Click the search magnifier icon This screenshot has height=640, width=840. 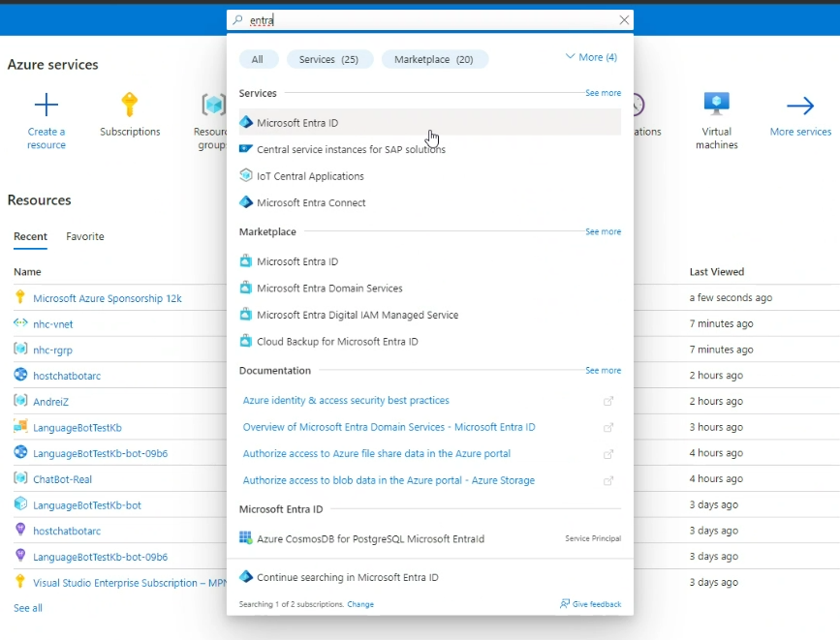pyautogui.click(x=237, y=20)
